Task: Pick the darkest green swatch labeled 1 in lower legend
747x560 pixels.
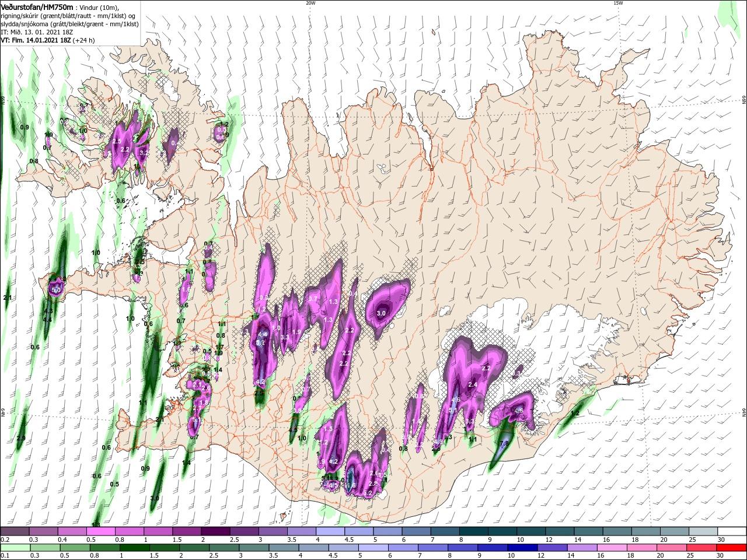Action: coord(134,548)
